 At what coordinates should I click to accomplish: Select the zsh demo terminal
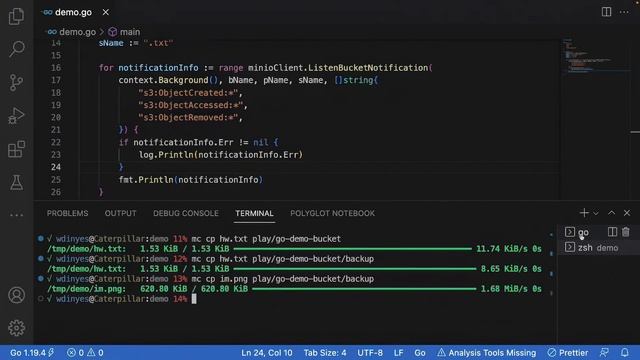point(598,247)
